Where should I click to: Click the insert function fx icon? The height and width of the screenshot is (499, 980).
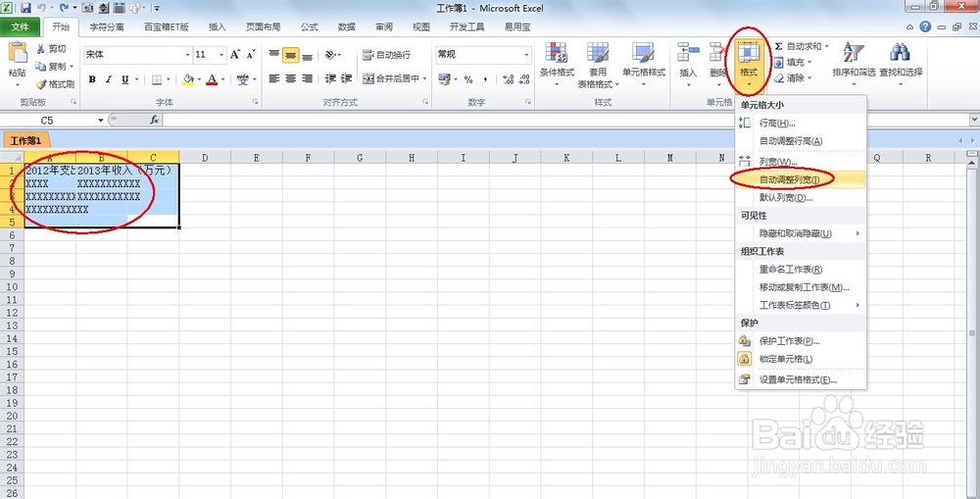click(154, 120)
